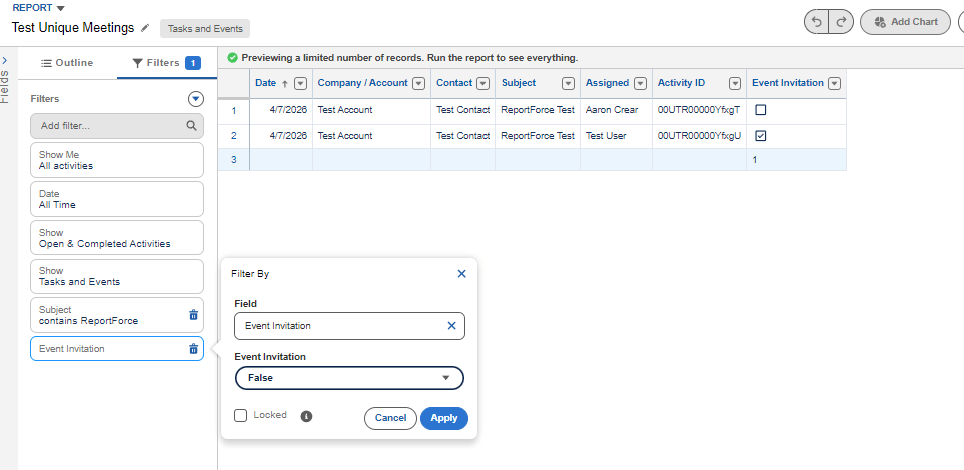Click the redo arrow button
The height and width of the screenshot is (470, 964).
tap(841, 22)
